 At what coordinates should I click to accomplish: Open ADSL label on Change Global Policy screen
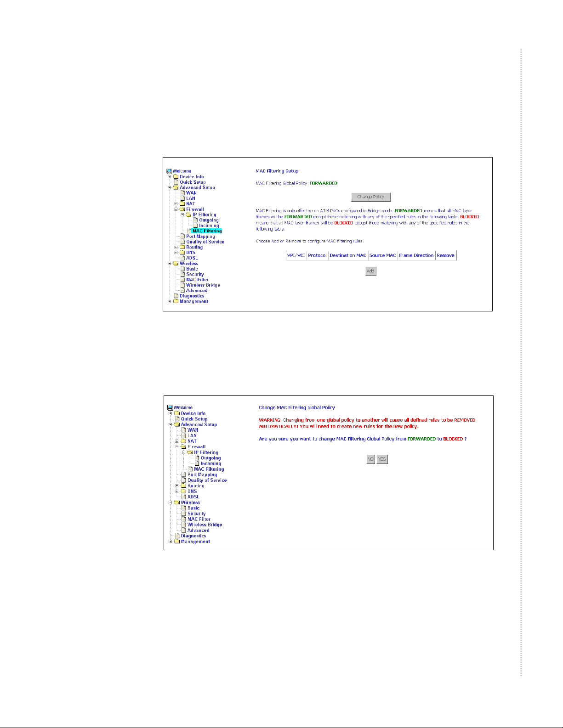pyautogui.click(x=193, y=497)
